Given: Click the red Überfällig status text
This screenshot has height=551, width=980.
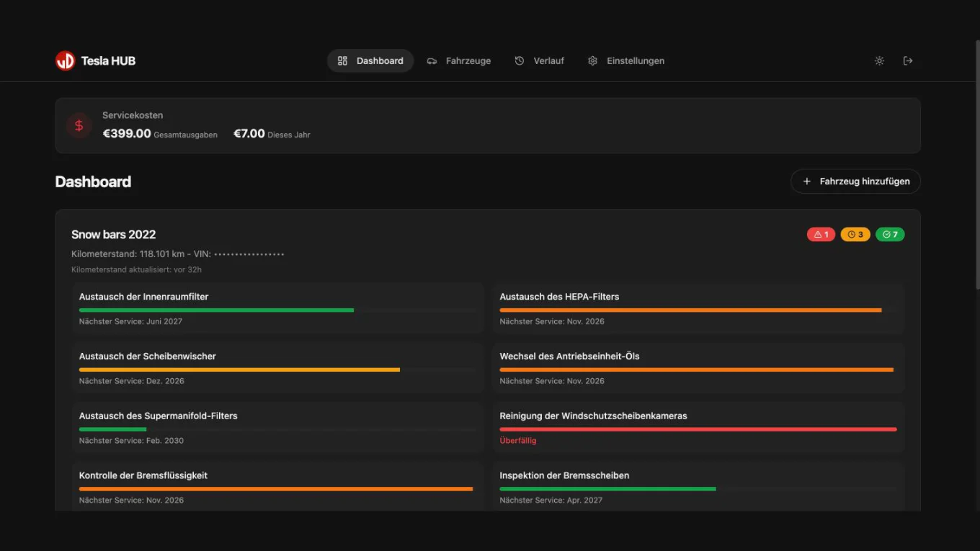Looking at the screenshot, I should click(518, 441).
